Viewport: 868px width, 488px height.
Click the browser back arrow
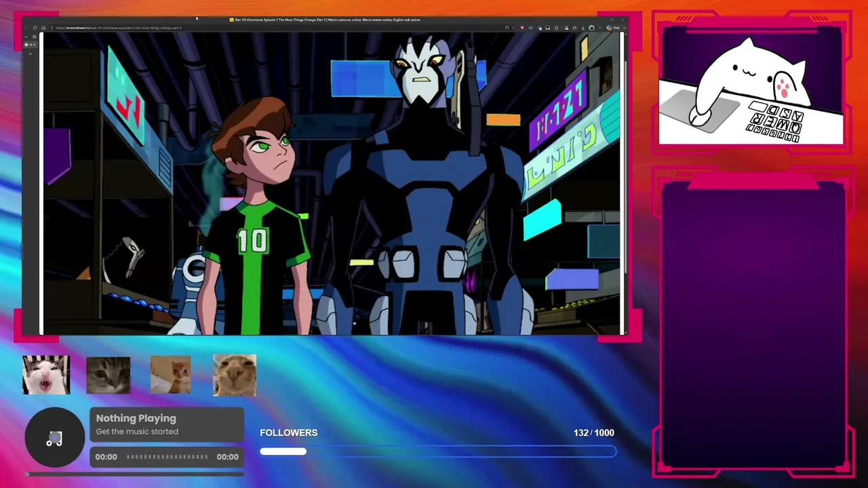[x=26, y=28]
